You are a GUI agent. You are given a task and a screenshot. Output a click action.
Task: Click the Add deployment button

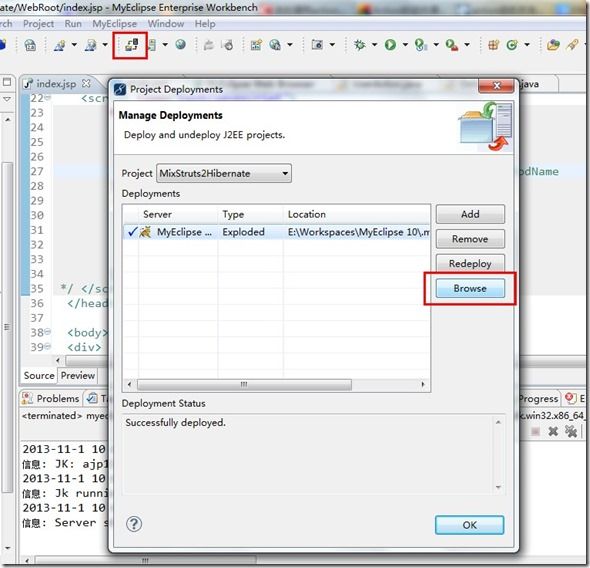[470, 214]
